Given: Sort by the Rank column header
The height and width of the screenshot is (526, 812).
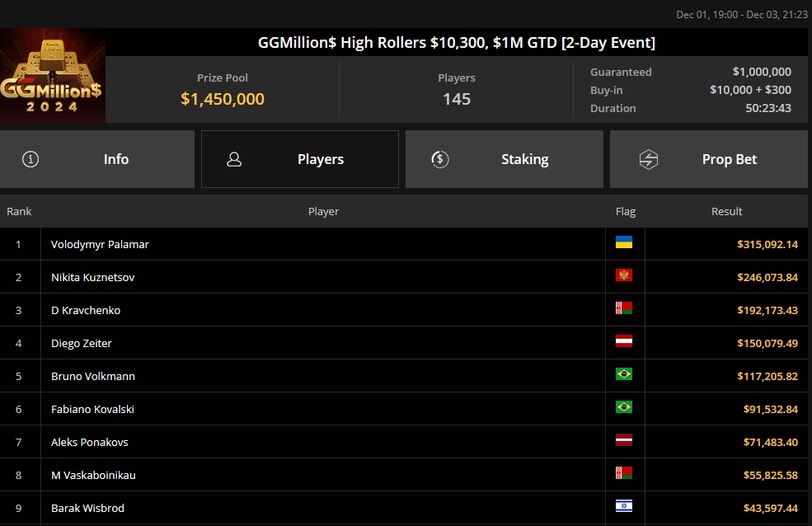Looking at the screenshot, I should click(19, 211).
